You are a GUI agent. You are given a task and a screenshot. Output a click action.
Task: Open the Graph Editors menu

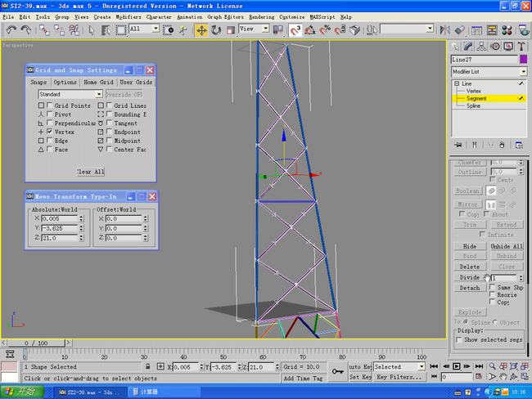point(225,17)
